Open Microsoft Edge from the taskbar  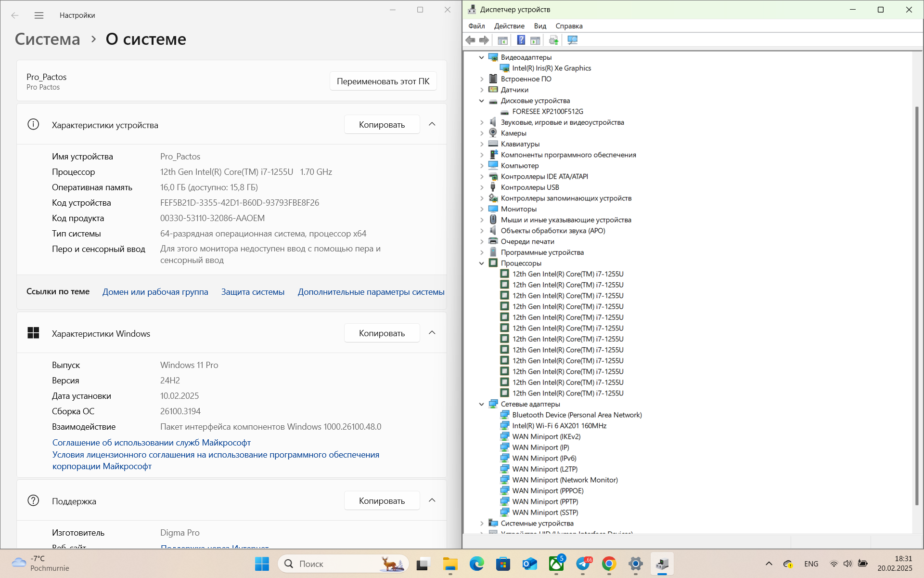[476, 564]
